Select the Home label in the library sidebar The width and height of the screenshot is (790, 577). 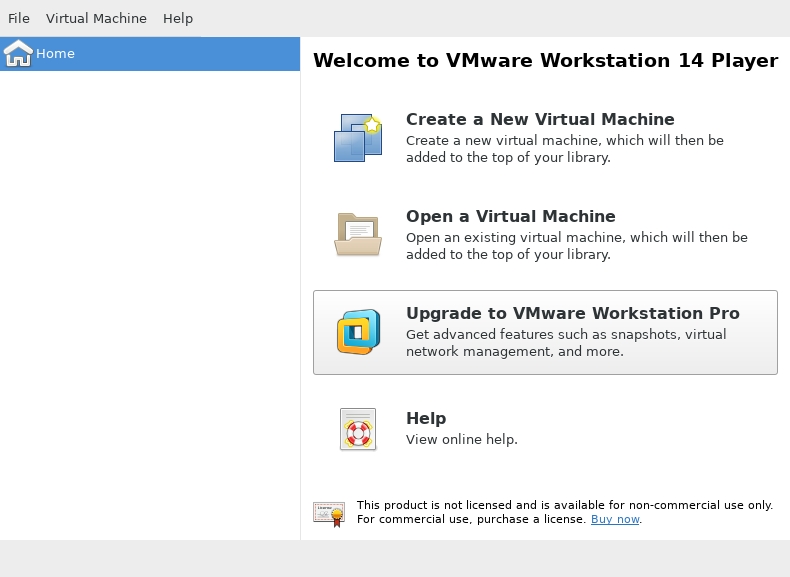55,54
